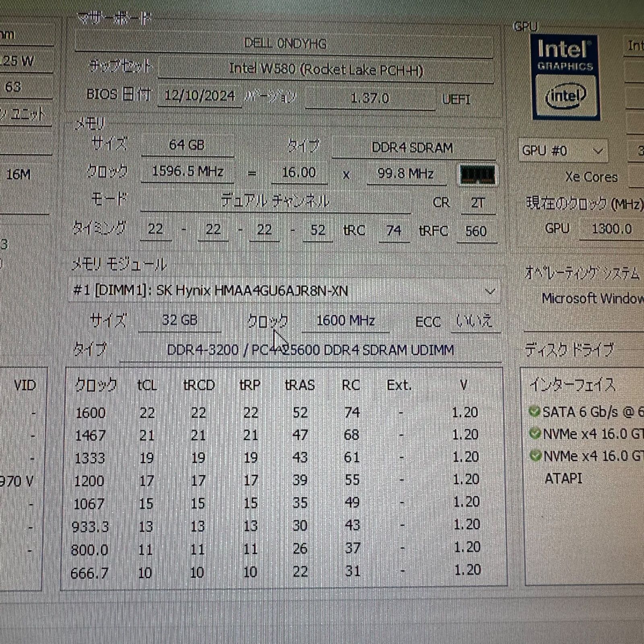
Task: Click the RC column header
Action: (351, 385)
